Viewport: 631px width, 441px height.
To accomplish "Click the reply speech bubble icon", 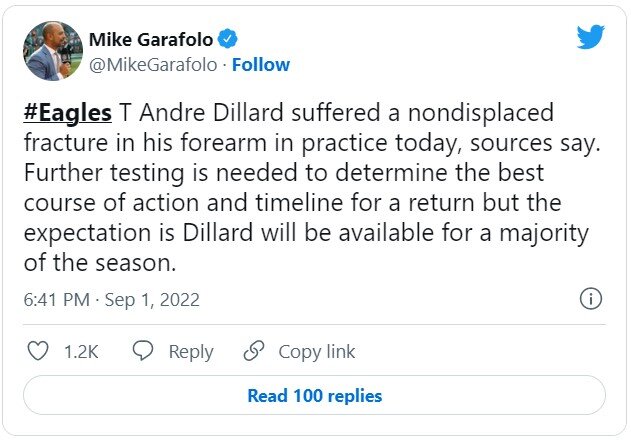I will [143, 351].
